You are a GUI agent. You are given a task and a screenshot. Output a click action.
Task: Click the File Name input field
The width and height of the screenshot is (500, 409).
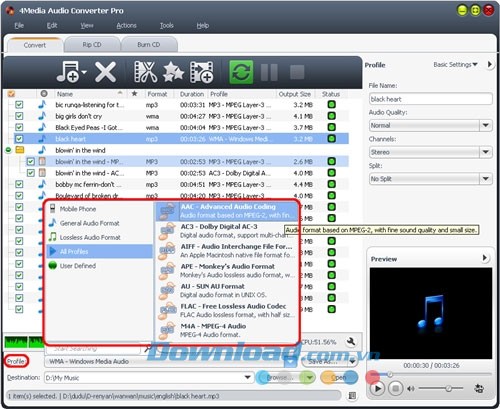431,99
